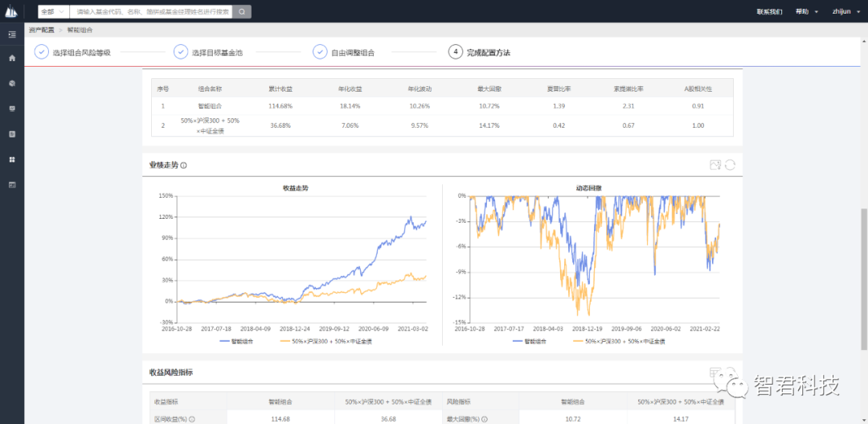Collapse the sidebar with the menu-fold icon
Image resolution: width=868 pixels, height=424 pixels.
tap(12, 35)
